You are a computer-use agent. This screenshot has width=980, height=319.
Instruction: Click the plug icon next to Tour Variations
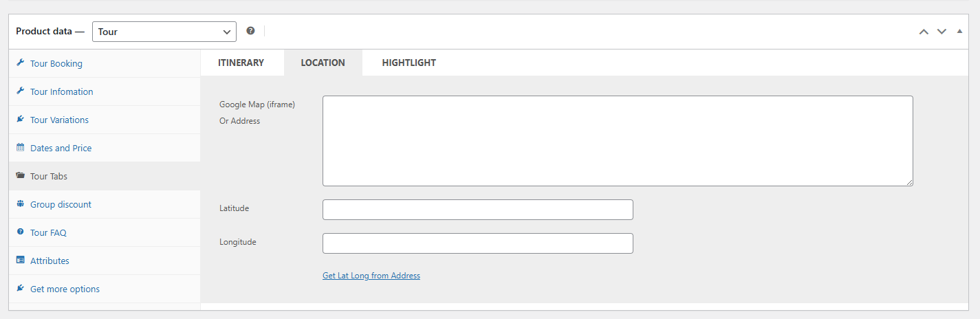pyautogui.click(x=20, y=120)
